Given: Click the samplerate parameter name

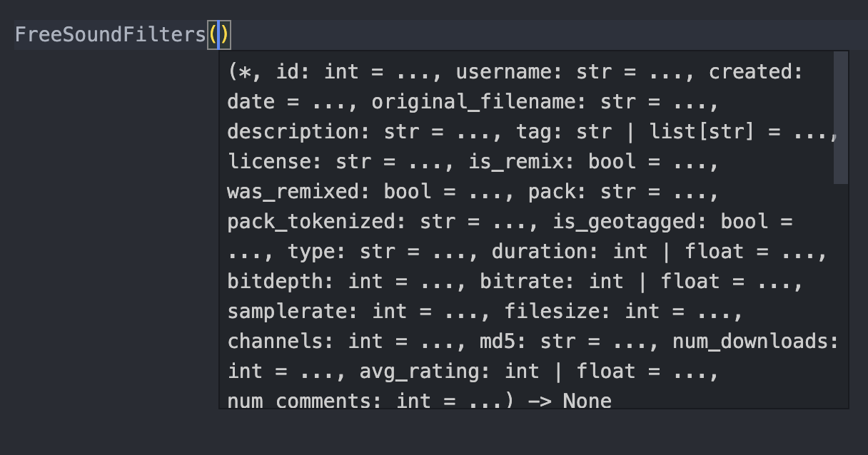Looking at the screenshot, I should [x=293, y=312].
